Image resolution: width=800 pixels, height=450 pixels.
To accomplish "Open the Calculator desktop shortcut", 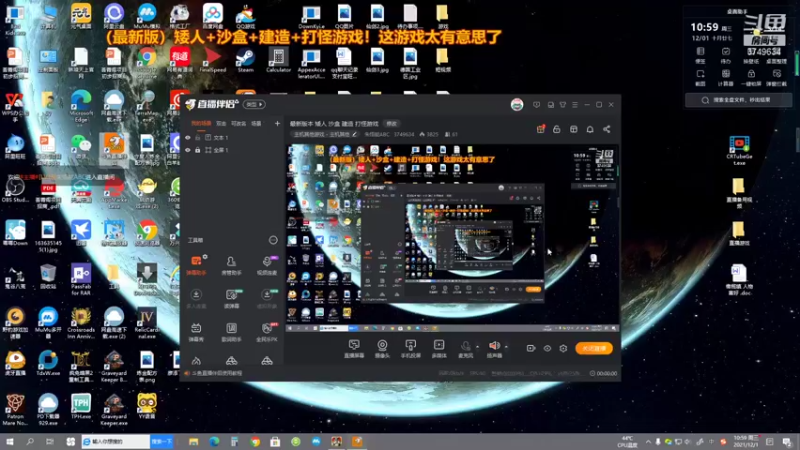I will (x=279, y=60).
